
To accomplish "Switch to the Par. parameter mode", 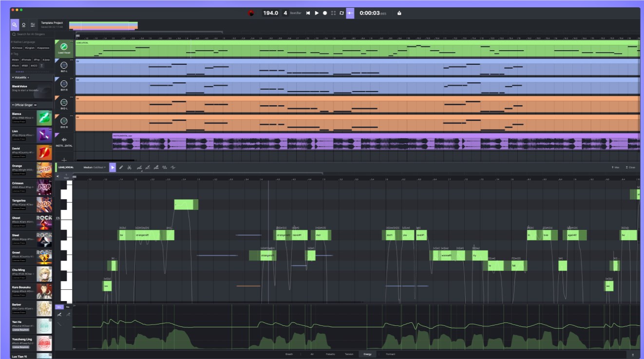I will coord(68,307).
